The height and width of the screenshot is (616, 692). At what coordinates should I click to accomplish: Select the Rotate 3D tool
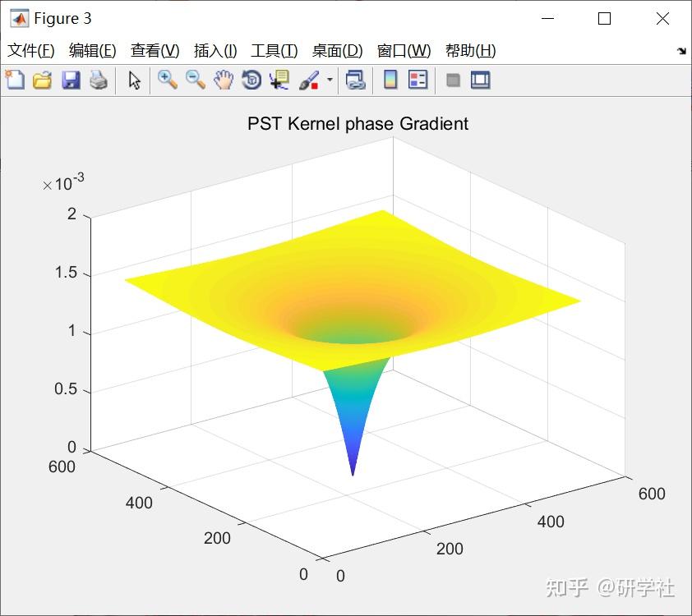coord(251,80)
